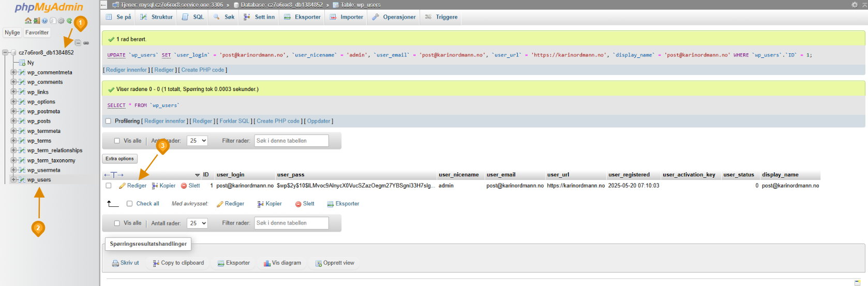Image resolution: width=868 pixels, height=286 pixels.
Task: Click first Create PHP code link under UPDATE
Action: click(x=203, y=70)
